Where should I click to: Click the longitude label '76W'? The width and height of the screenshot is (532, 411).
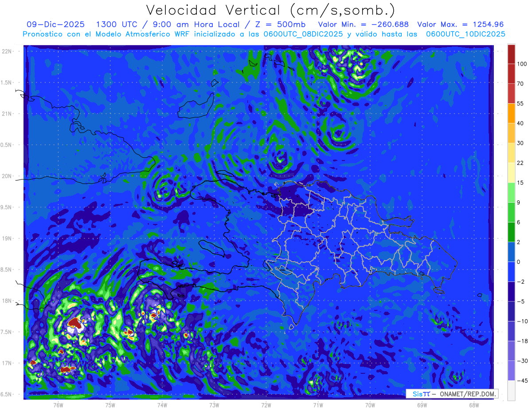click(x=58, y=405)
